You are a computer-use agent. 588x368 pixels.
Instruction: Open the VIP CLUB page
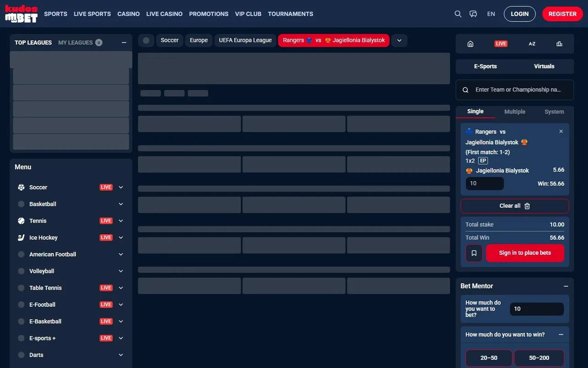[248, 14]
